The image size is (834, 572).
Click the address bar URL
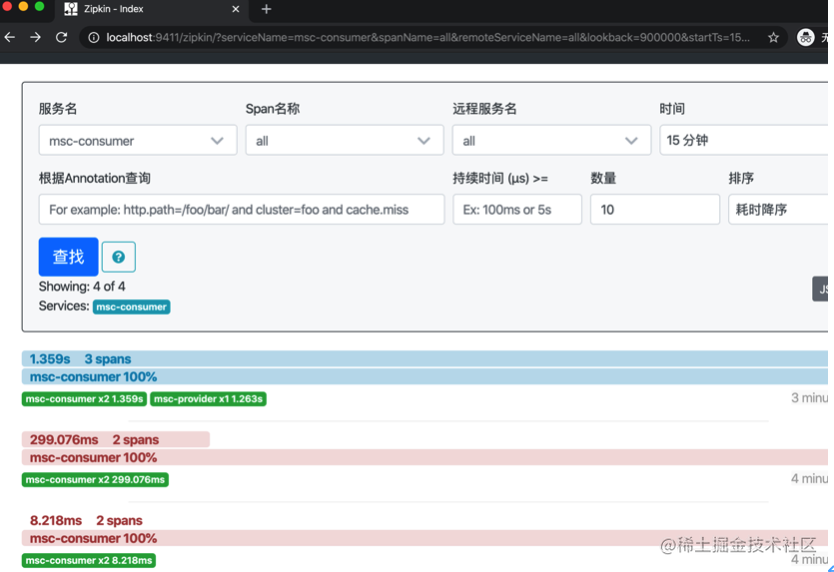(428, 38)
